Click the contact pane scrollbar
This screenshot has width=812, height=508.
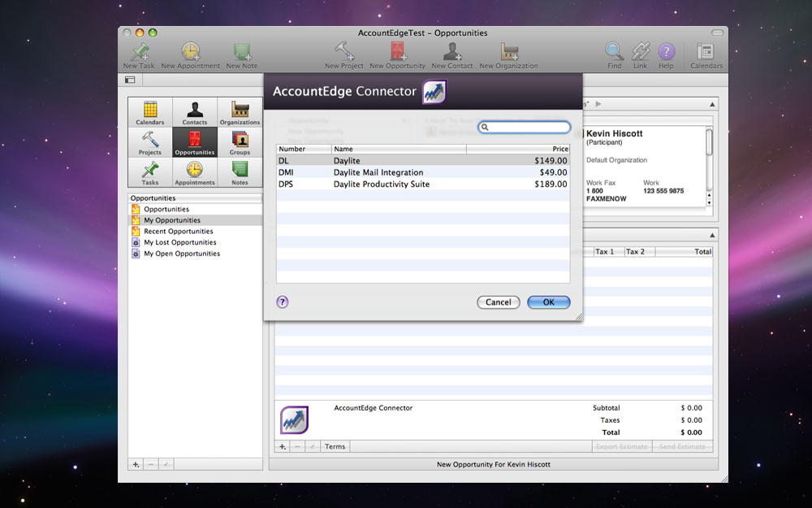(x=709, y=166)
